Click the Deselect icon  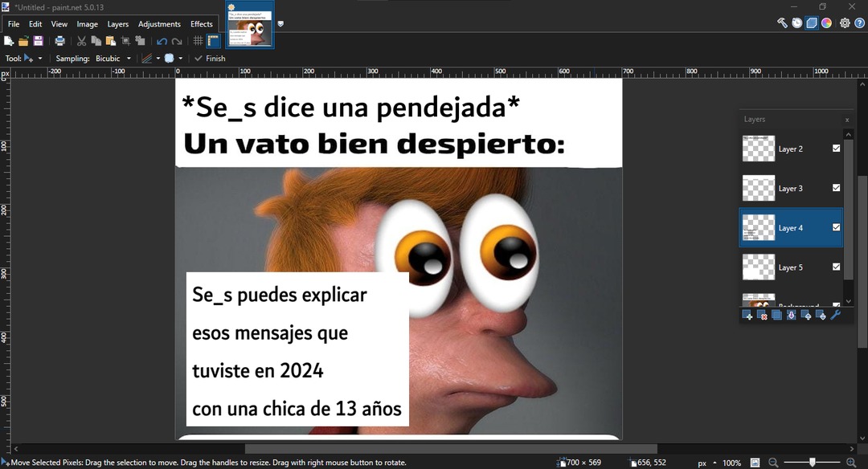click(140, 41)
